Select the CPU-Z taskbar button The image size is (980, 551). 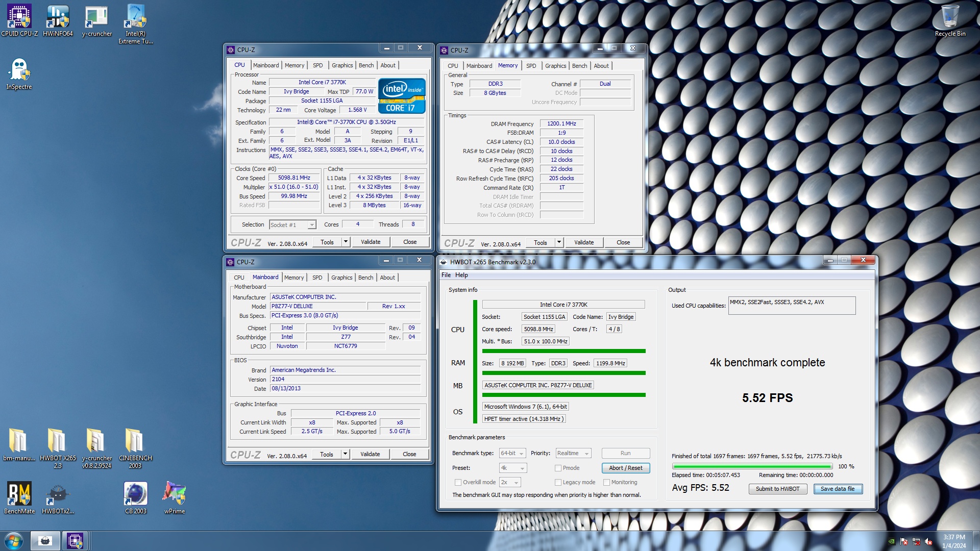tap(75, 541)
